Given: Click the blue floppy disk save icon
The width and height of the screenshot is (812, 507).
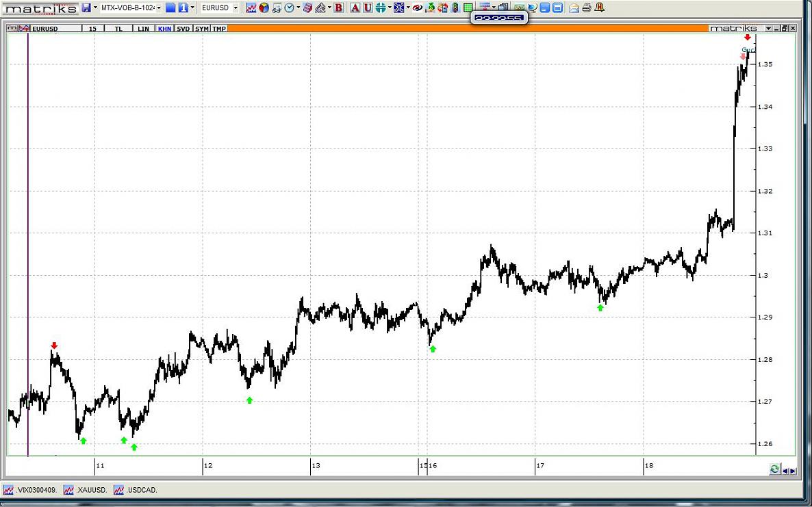Looking at the screenshot, I should click(x=86, y=8).
